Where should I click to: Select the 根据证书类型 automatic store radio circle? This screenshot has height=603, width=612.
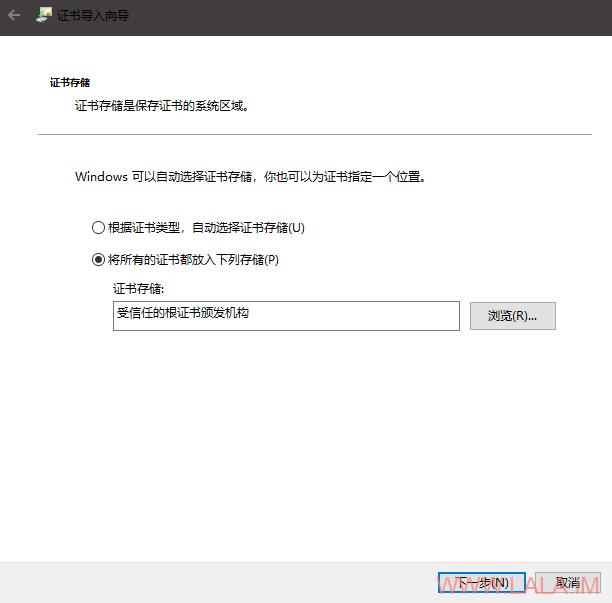click(x=98, y=228)
